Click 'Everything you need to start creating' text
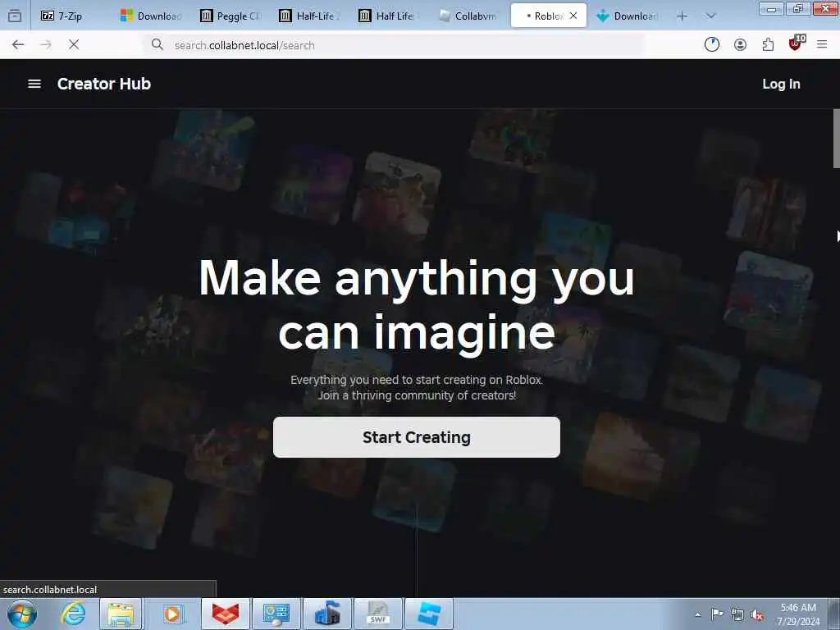This screenshot has height=630, width=840. pos(416,380)
